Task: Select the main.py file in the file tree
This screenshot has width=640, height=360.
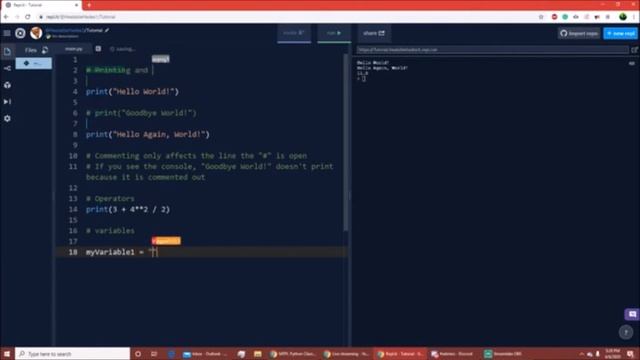Action: (x=34, y=63)
